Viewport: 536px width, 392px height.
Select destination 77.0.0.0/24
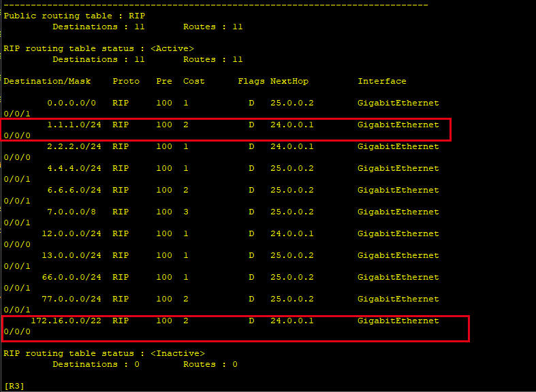[72, 299]
